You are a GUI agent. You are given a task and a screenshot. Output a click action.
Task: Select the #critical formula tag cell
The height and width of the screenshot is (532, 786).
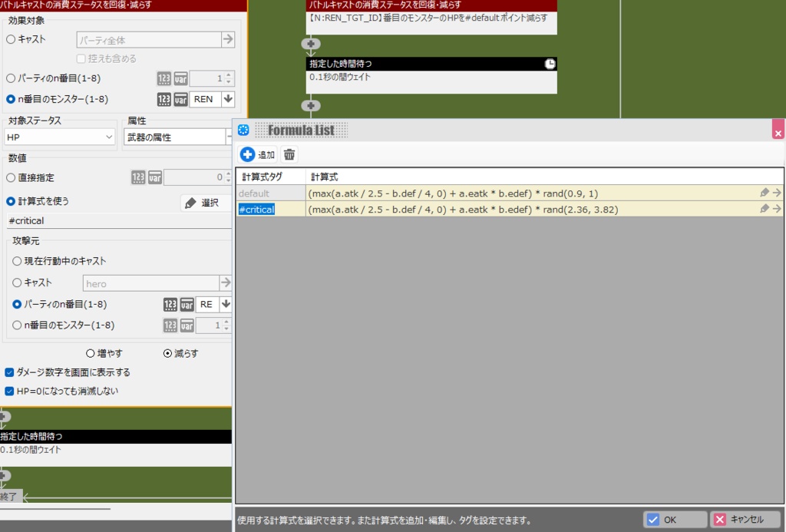271,209
